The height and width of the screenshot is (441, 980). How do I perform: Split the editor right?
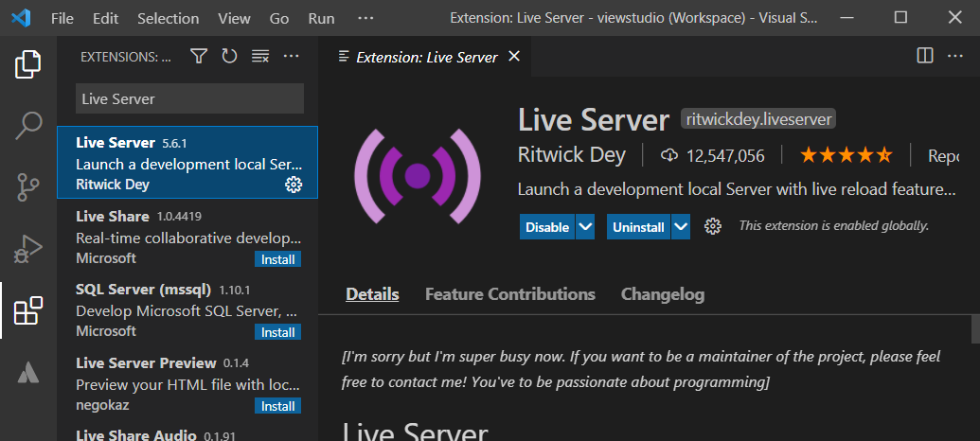(x=924, y=56)
